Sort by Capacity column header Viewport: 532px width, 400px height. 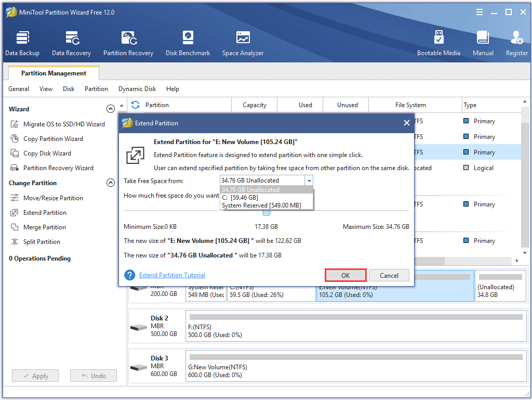tap(255, 105)
